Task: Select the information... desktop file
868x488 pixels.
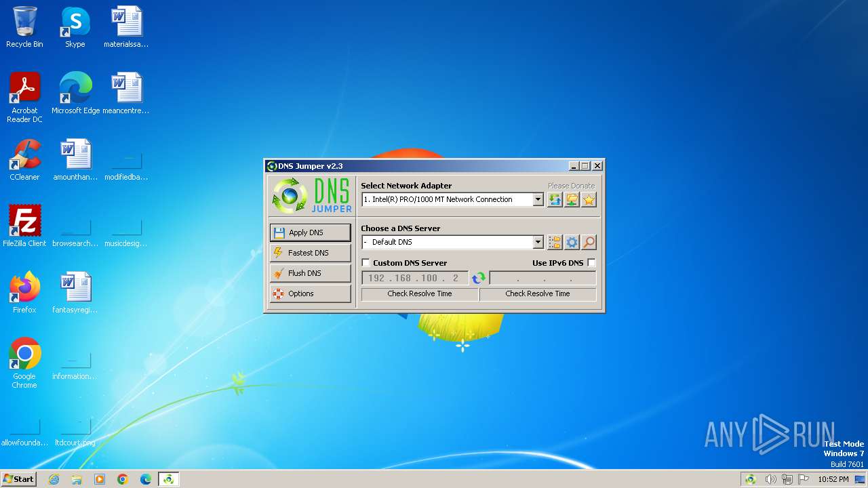Action: [75, 364]
